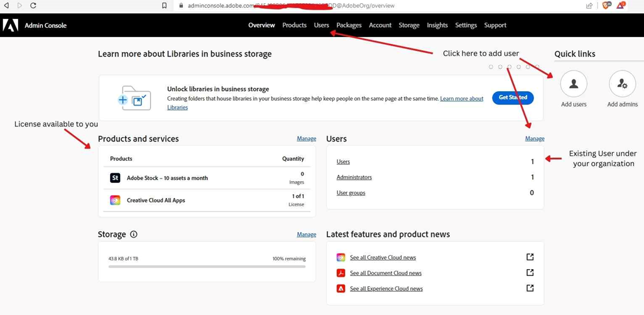Click Learn more about Libraries link
This screenshot has height=315, width=644.
click(462, 99)
